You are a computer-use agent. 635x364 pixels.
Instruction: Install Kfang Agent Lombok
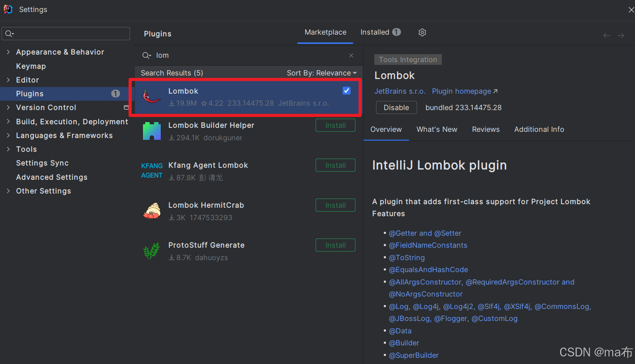pos(336,165)
